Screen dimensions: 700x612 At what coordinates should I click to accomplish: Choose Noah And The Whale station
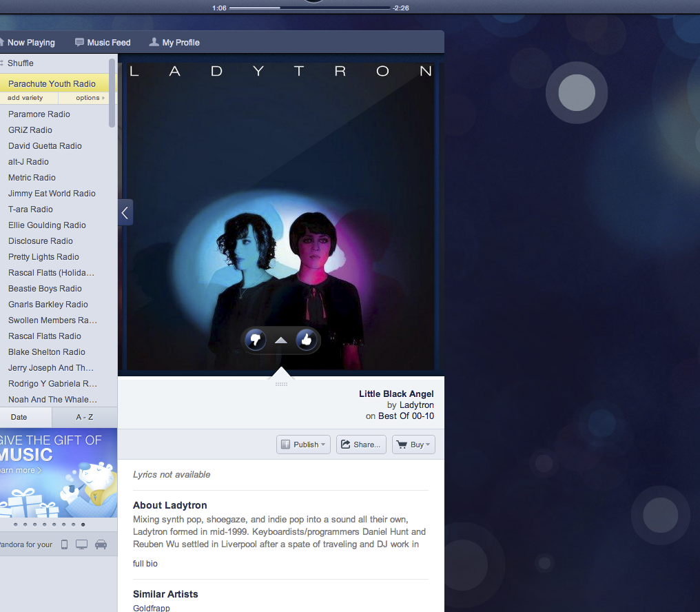[x=52, y=399]
